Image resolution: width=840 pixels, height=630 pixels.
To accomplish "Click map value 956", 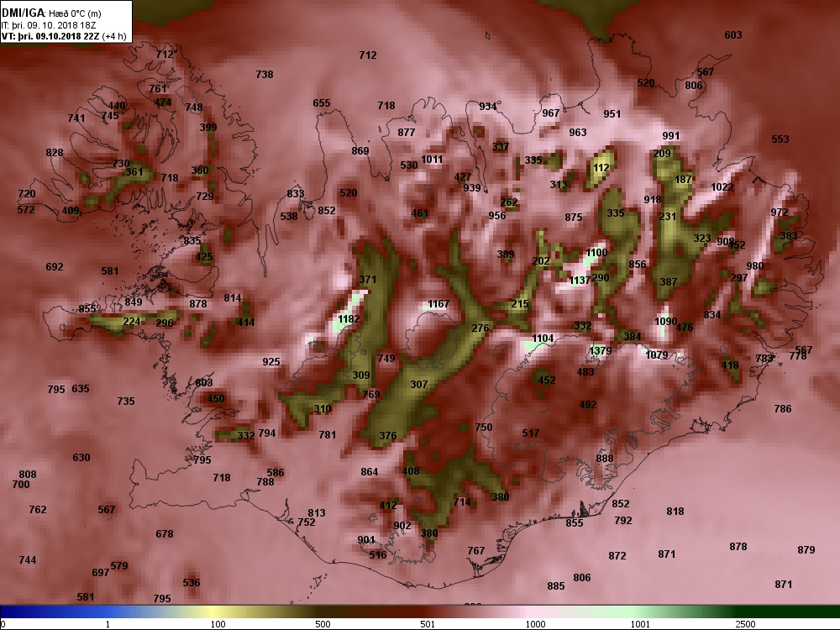I will 497,215.
